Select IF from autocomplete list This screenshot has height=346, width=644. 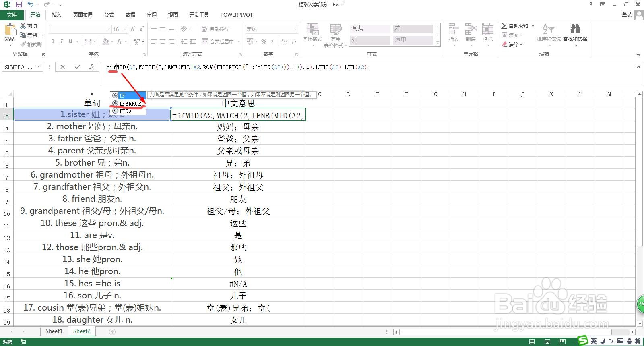[128, 96]
